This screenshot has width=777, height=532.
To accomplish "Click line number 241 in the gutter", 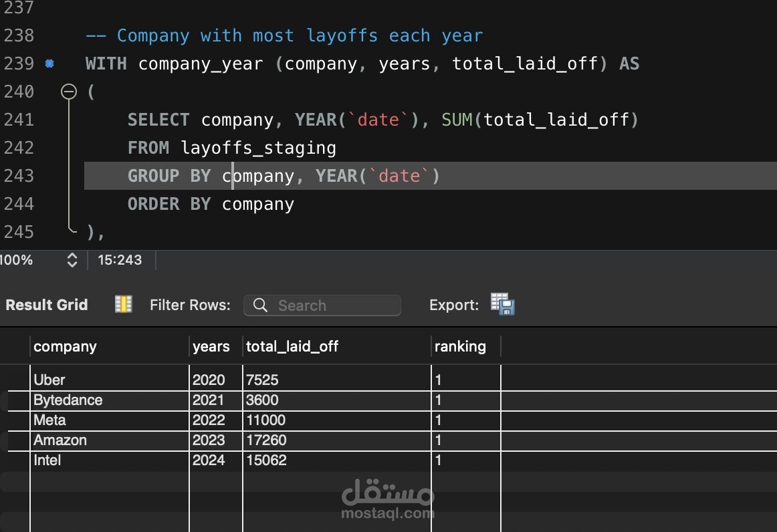I will click(19, 120).
